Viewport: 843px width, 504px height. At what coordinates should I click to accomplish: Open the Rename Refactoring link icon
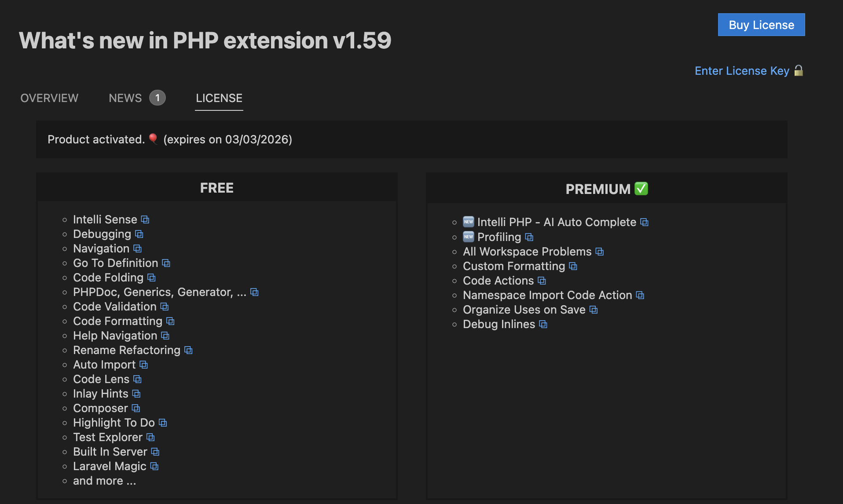[188, 350]
